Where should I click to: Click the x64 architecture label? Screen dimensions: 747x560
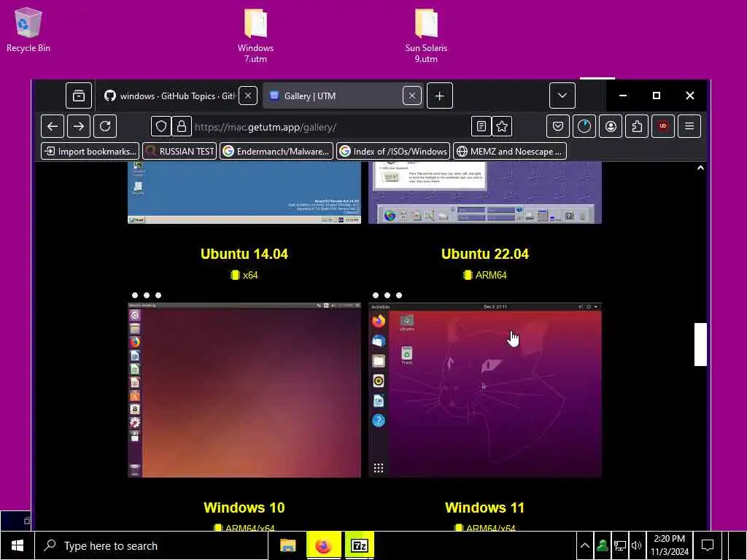coord(244,275)
